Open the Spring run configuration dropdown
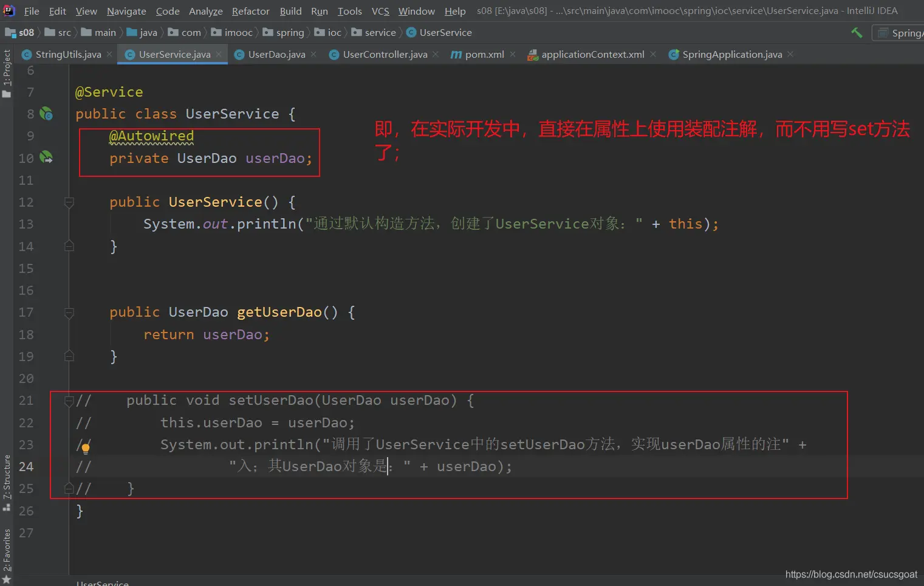Viewport: 924px width, 586px height. [899, 33]
